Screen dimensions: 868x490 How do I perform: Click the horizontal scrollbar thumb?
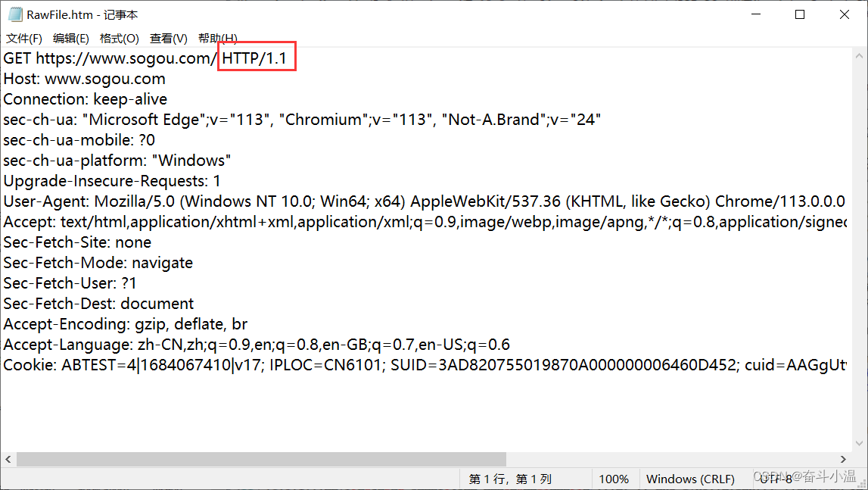point(261,460)
